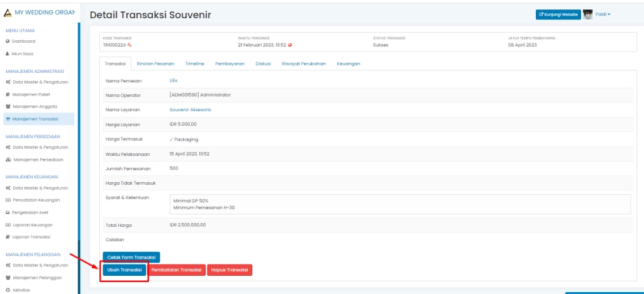
Task: Open the Pembayaran tab
Action: [230, 64]
